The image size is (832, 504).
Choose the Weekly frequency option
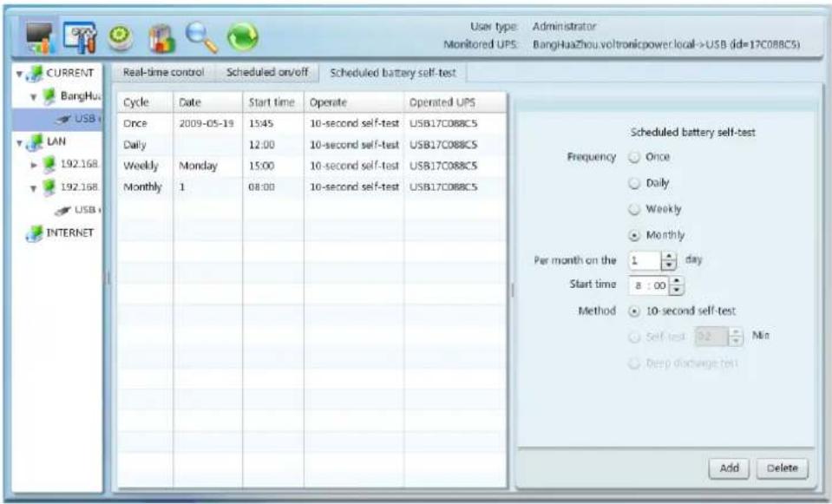coord(634,209)
